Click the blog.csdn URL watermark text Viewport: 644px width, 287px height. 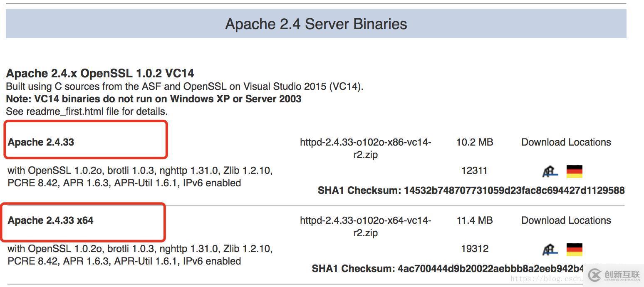click(x=546, y=279)
